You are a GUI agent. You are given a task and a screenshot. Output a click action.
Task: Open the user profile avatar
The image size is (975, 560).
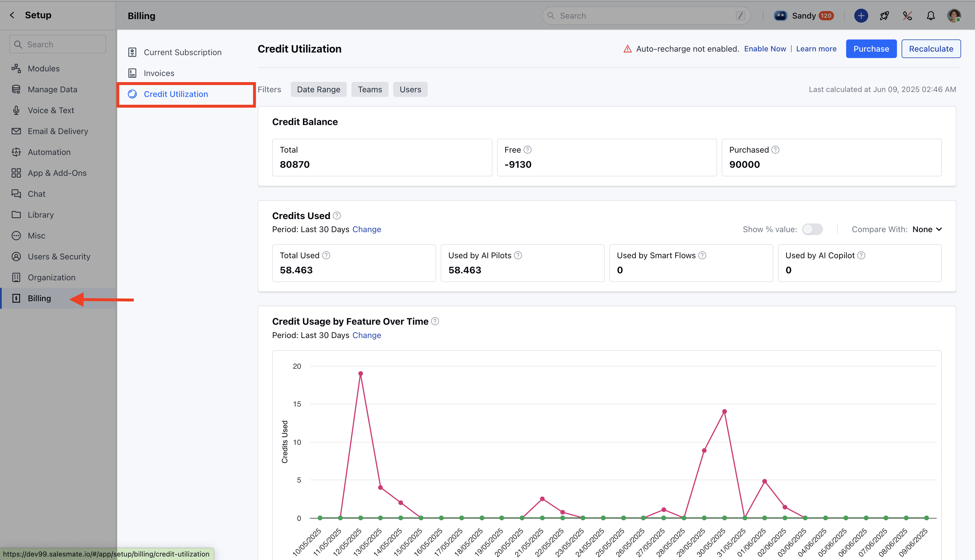[954, 16]
